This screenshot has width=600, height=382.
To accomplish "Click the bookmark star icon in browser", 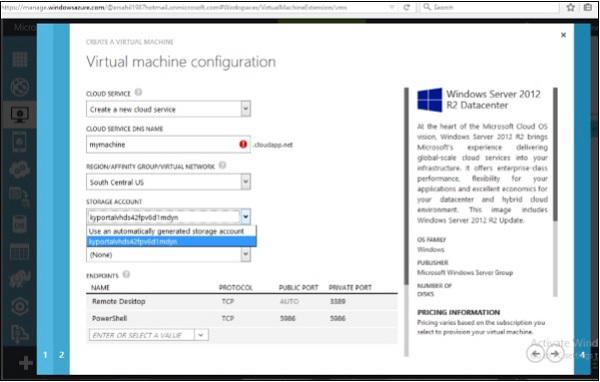I will pos(571,7).
